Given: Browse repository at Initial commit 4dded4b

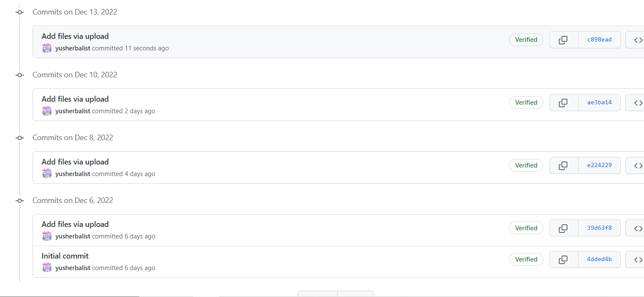Looking at the screenshot, I should tap(638, 259).
